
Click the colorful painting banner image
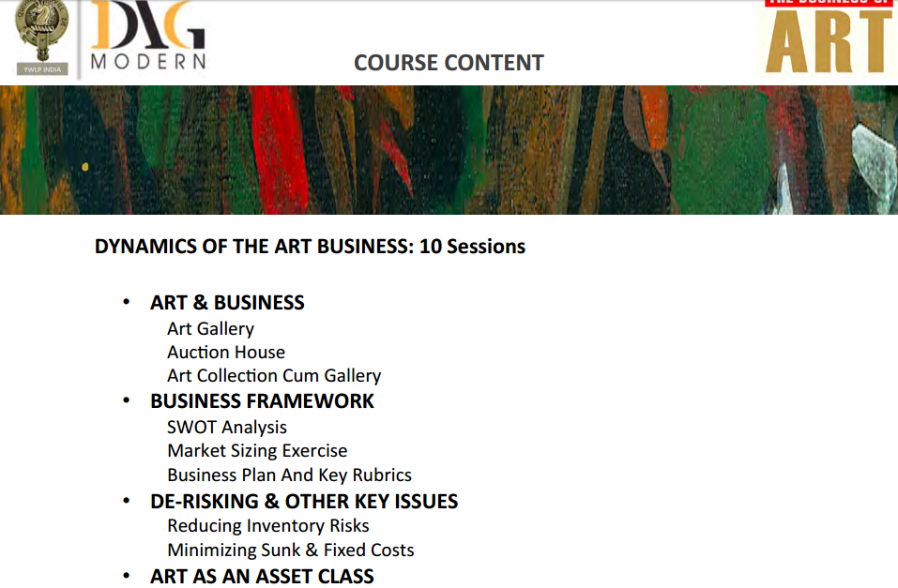449,150
